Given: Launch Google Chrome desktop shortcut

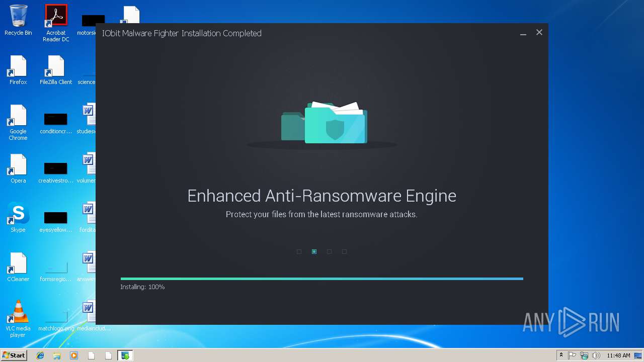Looking at the screenshot, I should 18,123.
